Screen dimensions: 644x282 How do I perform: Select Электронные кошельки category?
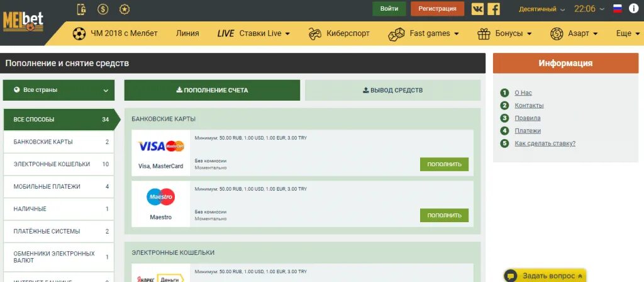pos(58,164)
